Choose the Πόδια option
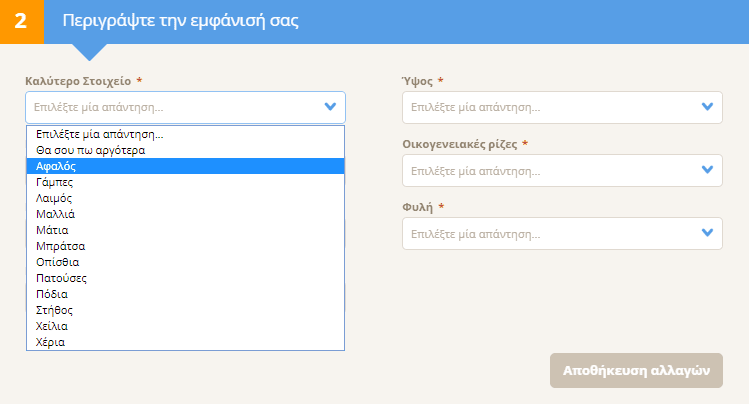749x404 pixels. (x=185, y=294)
